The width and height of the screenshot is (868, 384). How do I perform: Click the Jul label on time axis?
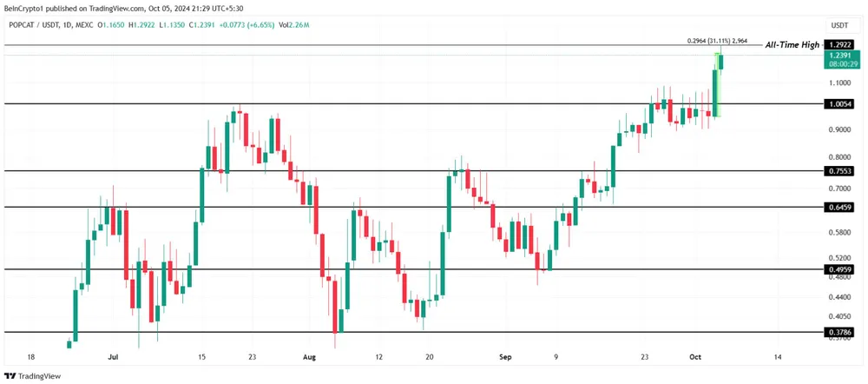click(x=113, y=357)
